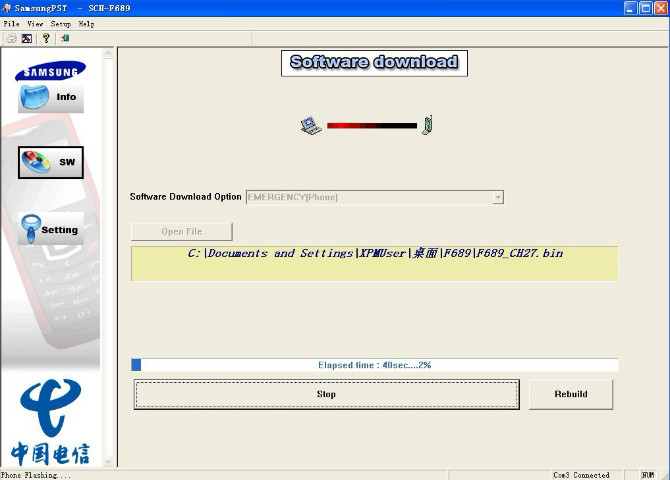Viewport: 670px width, 480px height.
Task: Expand the Software Download Option dropdown arrow
Action: [x=498, y=197]
